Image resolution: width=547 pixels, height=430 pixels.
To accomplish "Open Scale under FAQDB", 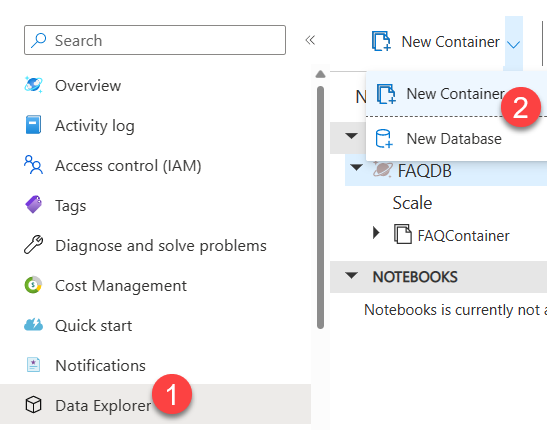I will point(412,203).
